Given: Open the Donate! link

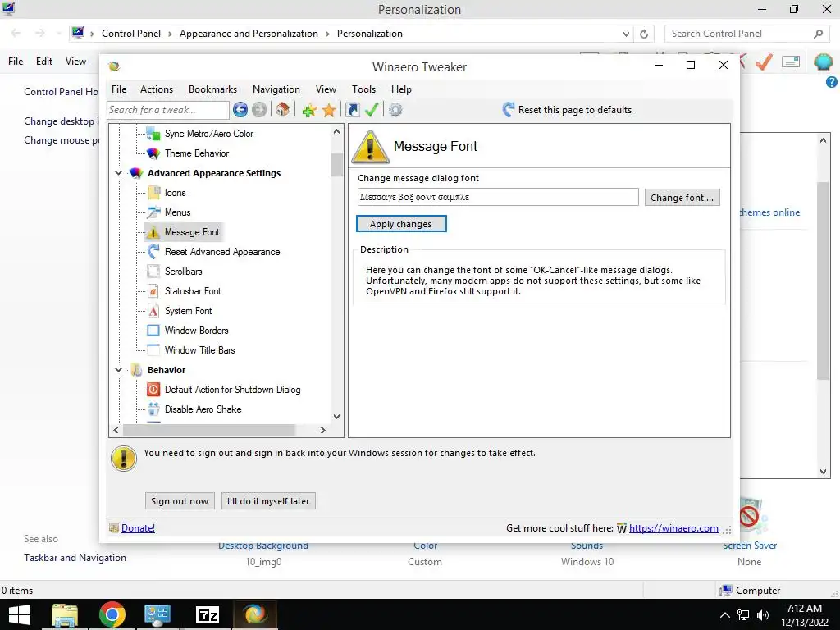Looking at the screenshot, I should pyautogui.click(x=138, y=528).
